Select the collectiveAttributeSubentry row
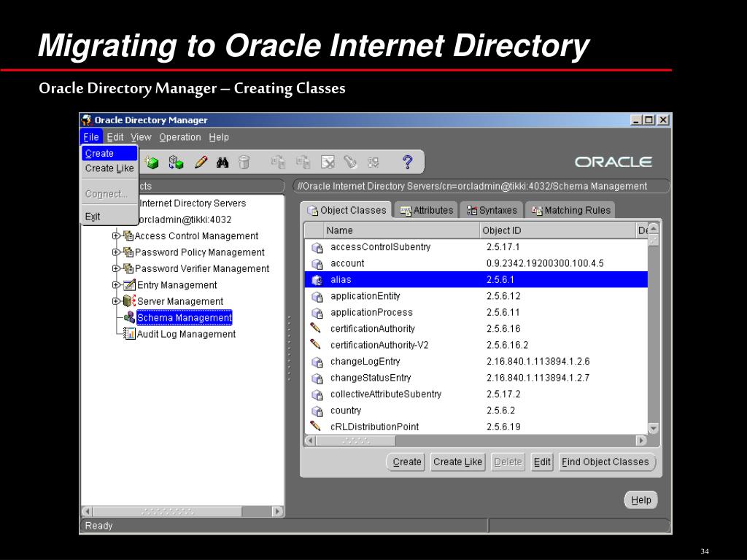The height and width of the screenshot is (560, 747). 476,394
